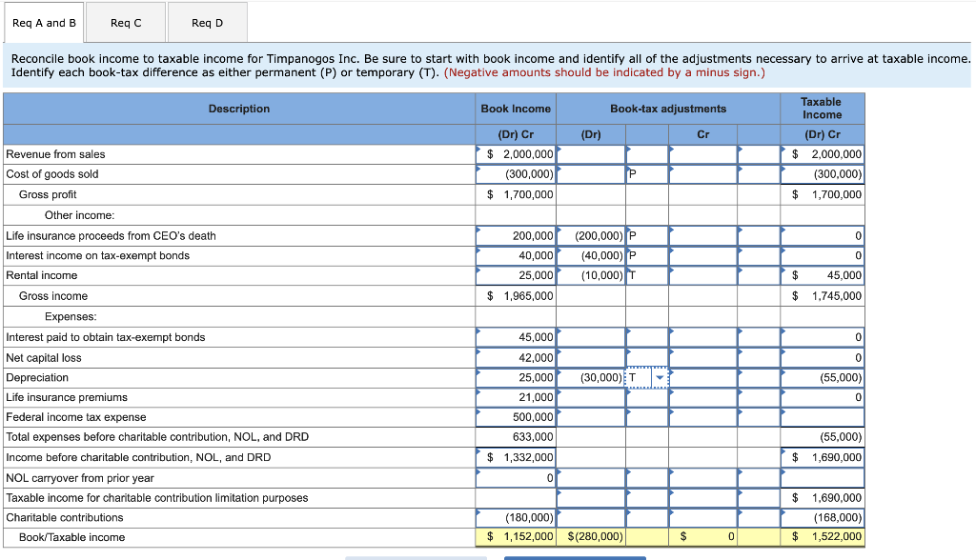
Task: Click the gray button below the table
Action: (417, 556)
